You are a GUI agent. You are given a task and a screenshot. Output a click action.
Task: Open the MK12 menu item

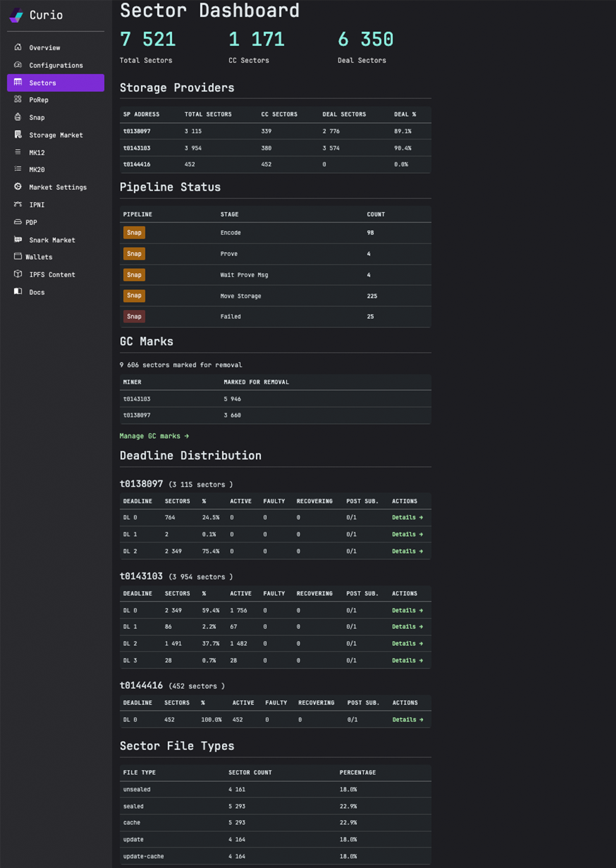click(37, 152)
